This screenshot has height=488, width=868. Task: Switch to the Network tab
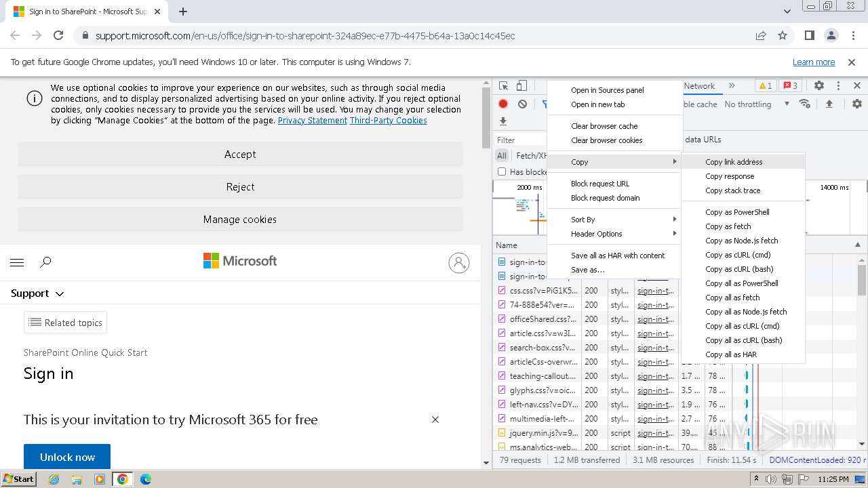point(699,86)
